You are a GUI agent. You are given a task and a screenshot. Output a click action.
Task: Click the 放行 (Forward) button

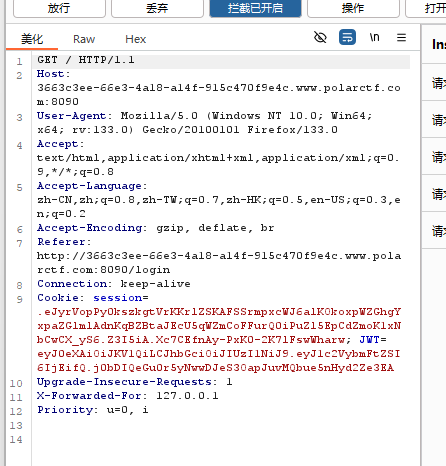pyautogui.click(x=59, y=8)
